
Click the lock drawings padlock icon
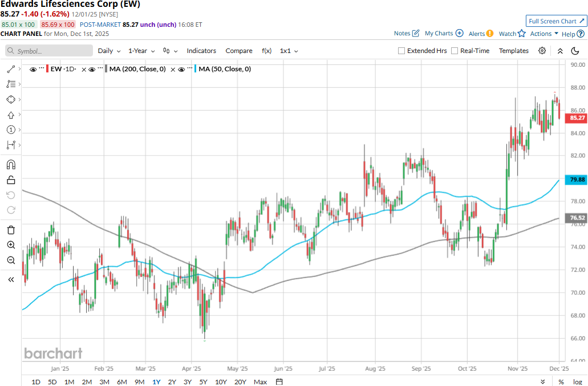11,180
